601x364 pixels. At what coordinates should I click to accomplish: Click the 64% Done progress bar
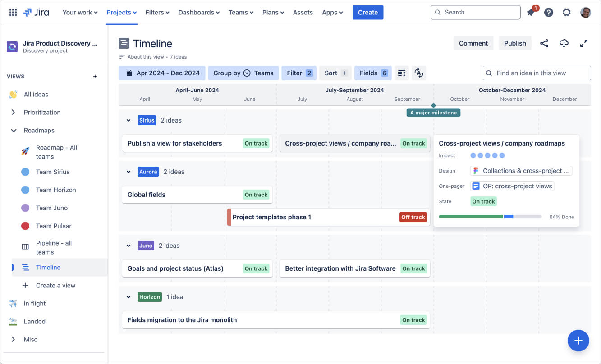pyautogui.click(x=490, y=216)
